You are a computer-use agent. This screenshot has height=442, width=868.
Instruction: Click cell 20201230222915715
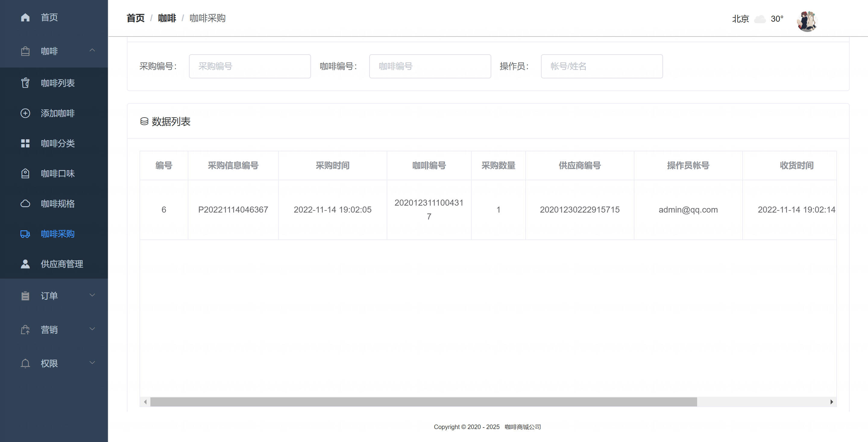pos(580,210)
